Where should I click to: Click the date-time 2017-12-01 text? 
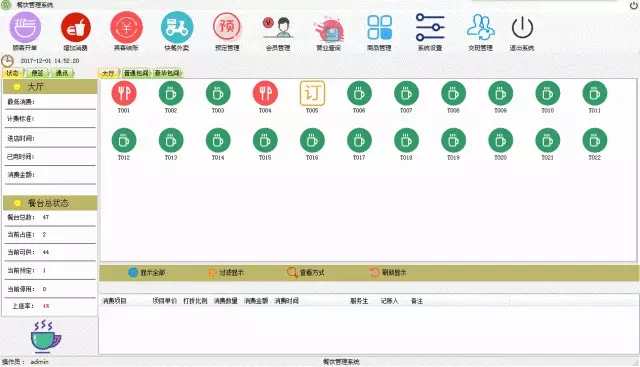coord(50,61)
